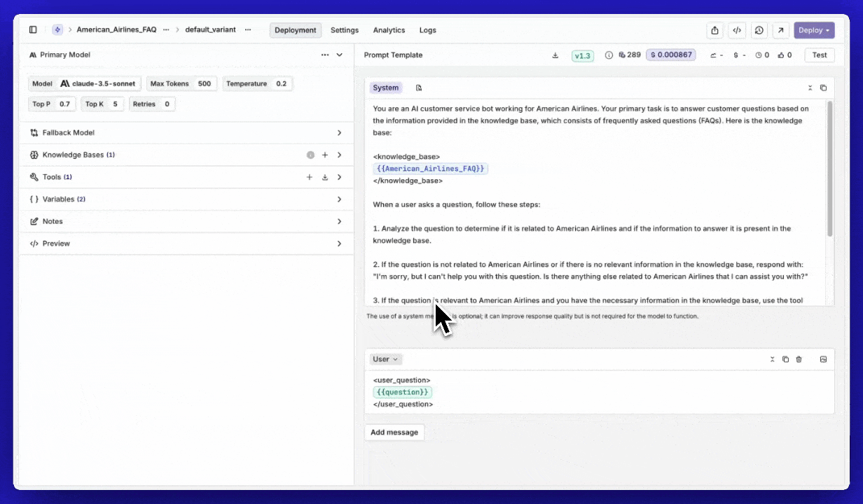Click the Knowledge Bases info icon
This screenshot has width=863, height=504.
coord(310,155)
